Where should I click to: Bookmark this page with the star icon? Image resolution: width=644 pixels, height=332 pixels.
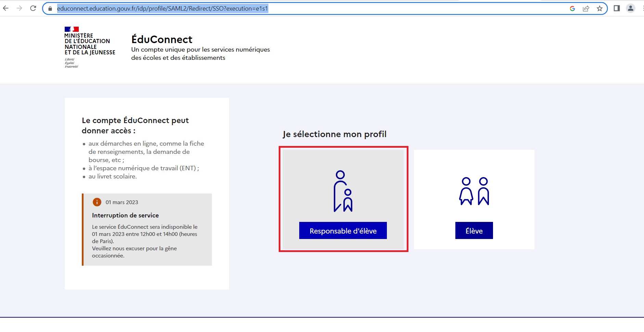(x=599, y=9)
